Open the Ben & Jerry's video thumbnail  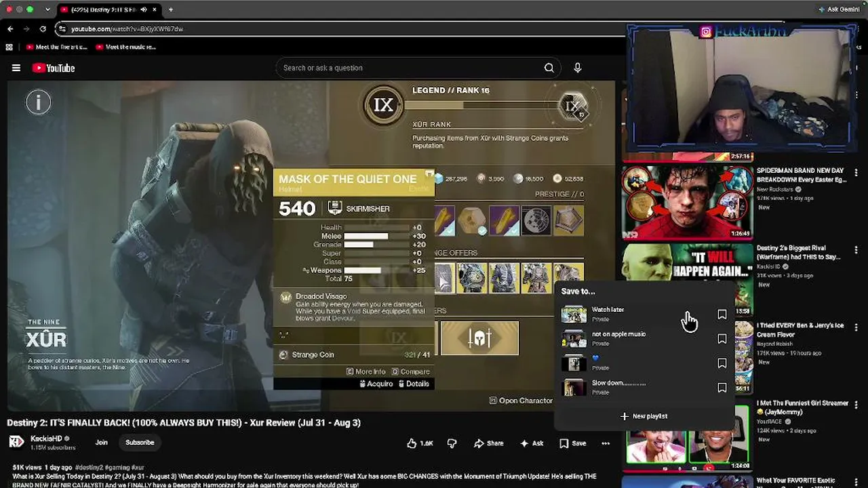pos(745,357)
